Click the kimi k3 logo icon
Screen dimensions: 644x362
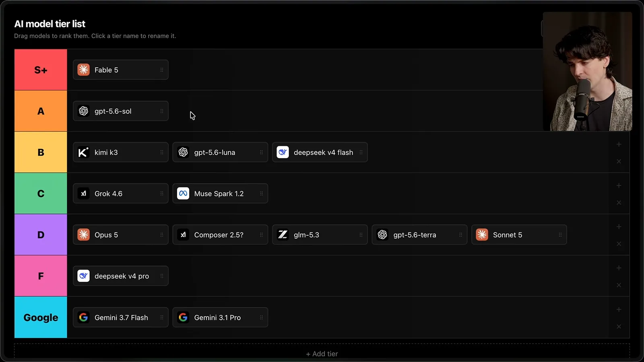[83, 152]
